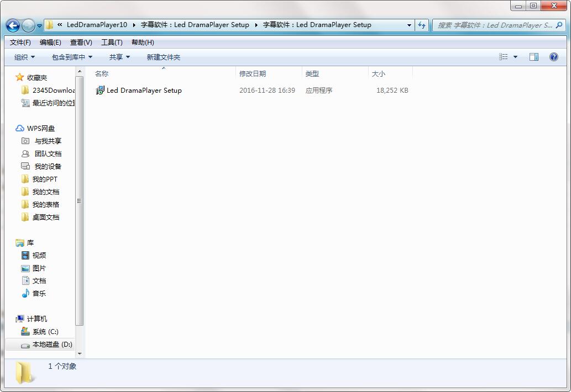Sort by the 类型 column header
Viewport: 571px width, 392px height.
pos(335,74)
